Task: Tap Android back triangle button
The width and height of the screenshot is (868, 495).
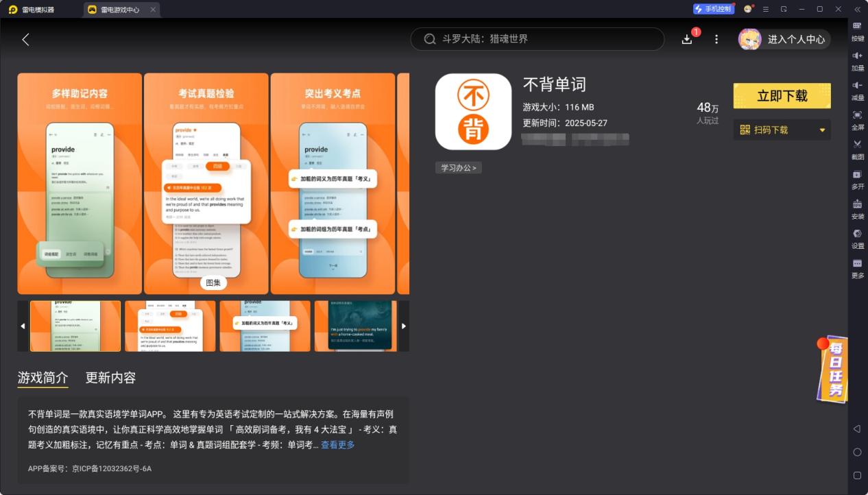Action: (x=857, y=428)
